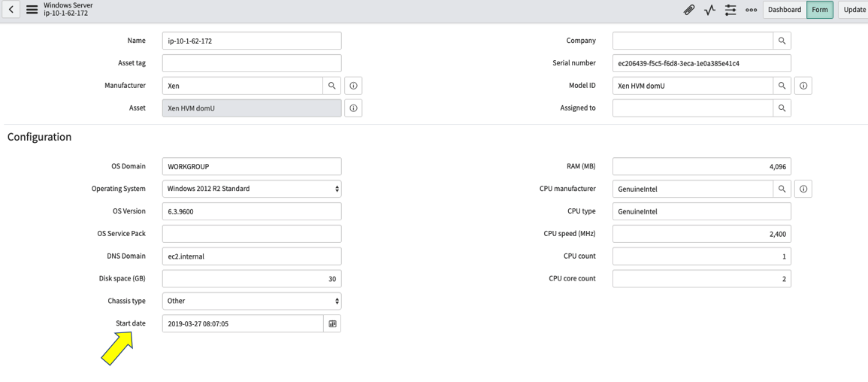Expand the Operating System dropdown
This screenshot has height=382, width=868.
pos(252,189)
